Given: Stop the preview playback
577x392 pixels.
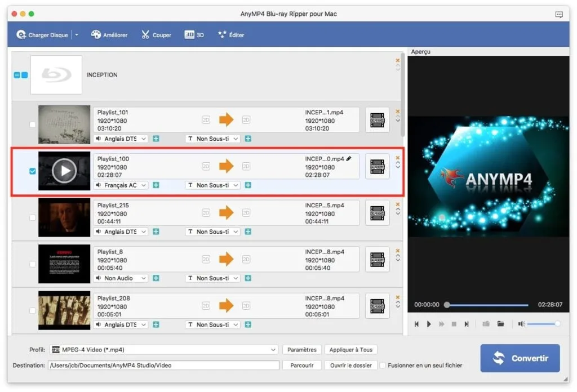Looking at the screenshot, I should (454, 324).
